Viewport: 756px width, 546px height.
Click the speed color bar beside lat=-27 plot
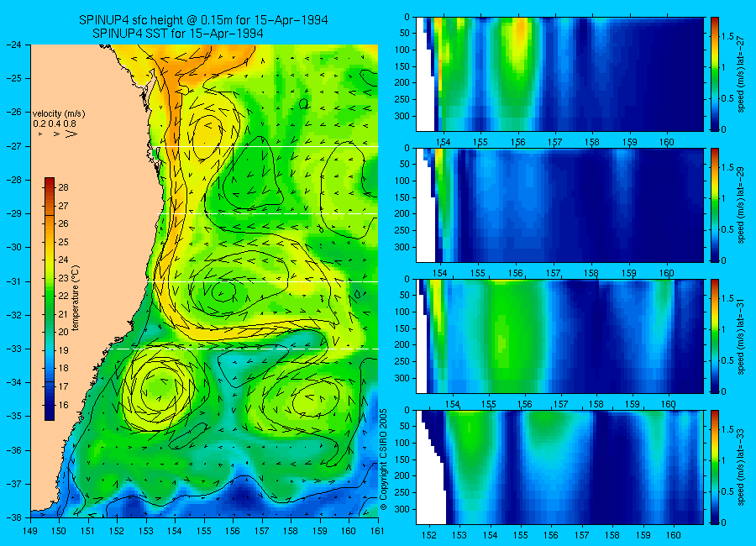click(714, 74)
